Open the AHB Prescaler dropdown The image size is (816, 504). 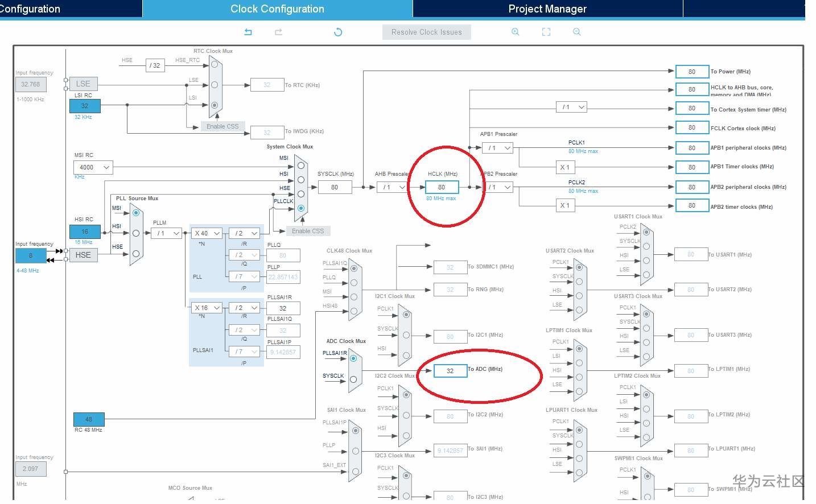click(391, 187)
